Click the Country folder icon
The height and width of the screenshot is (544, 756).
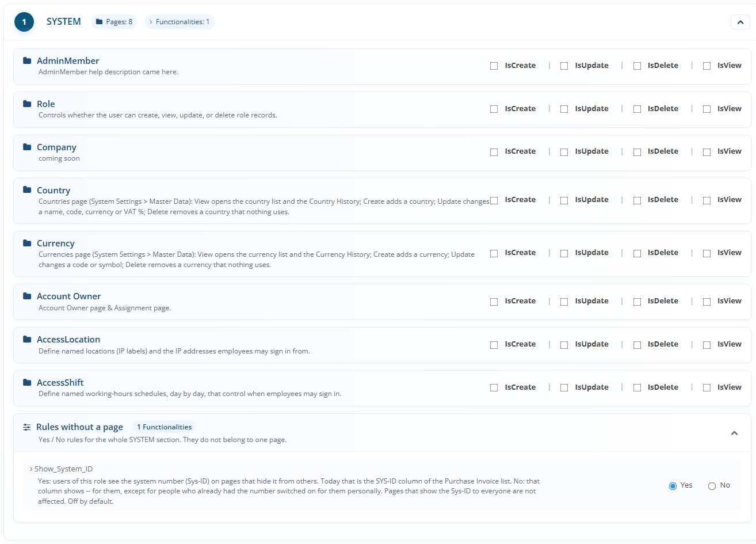pos(27,189)
